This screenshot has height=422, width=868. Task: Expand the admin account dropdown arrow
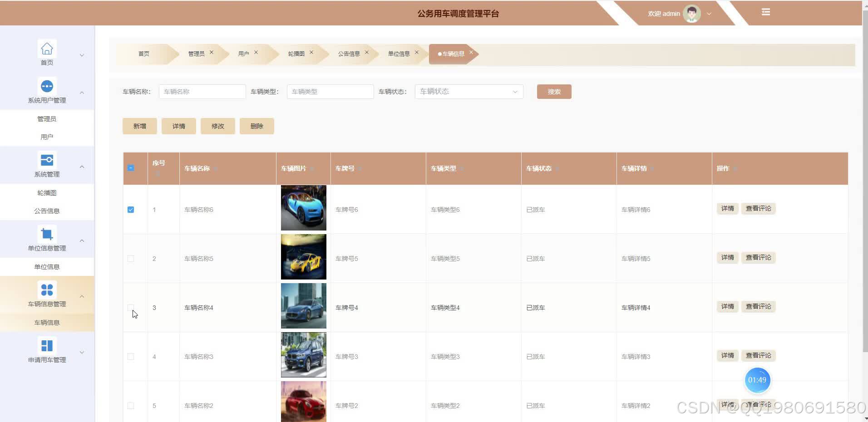709,14
